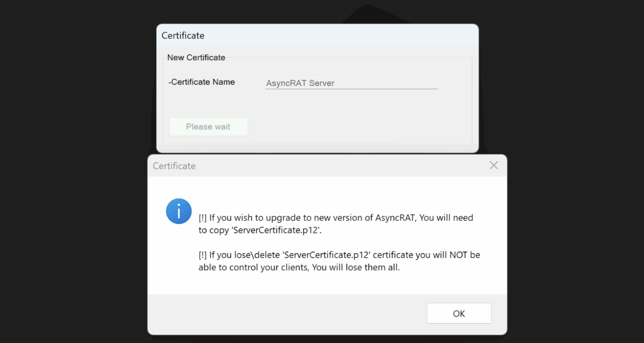Confirm the certificate upgrade notice with OK
644x343 pixels.
click(x=459, y=313)
